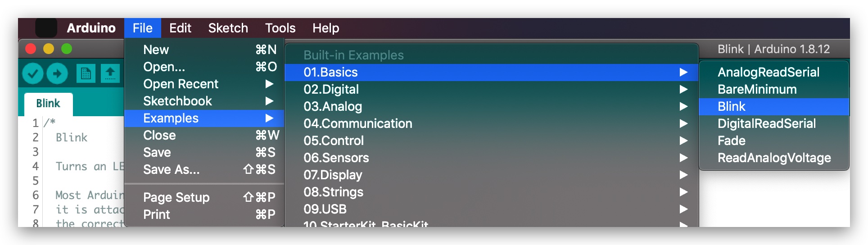The image size is (868, 245).
Task: Click the Upload arrow icon
Action: pyautogui.click(x=57, y=73)
